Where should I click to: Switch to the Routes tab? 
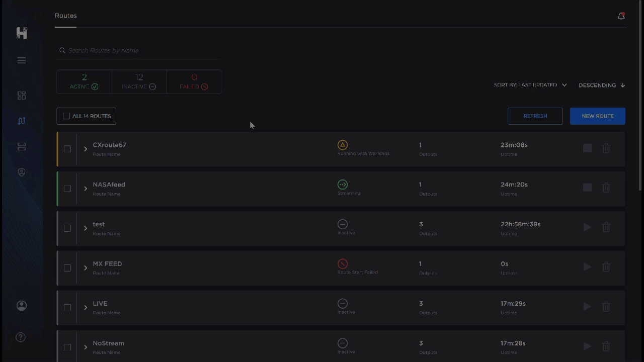pos(65,16)
